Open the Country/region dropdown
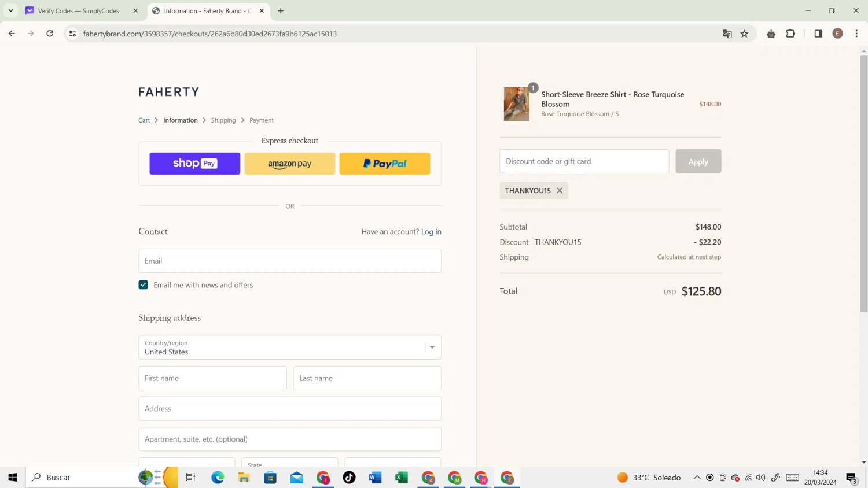 (290, 347)
